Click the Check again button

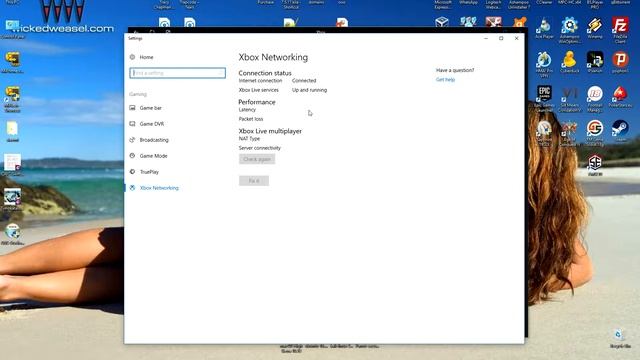pos(257,159)
